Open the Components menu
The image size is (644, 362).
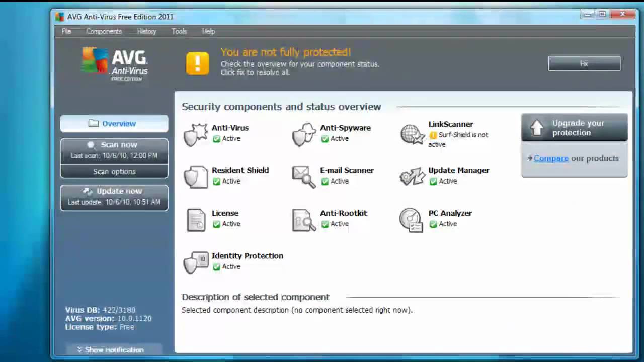point(104,31)
